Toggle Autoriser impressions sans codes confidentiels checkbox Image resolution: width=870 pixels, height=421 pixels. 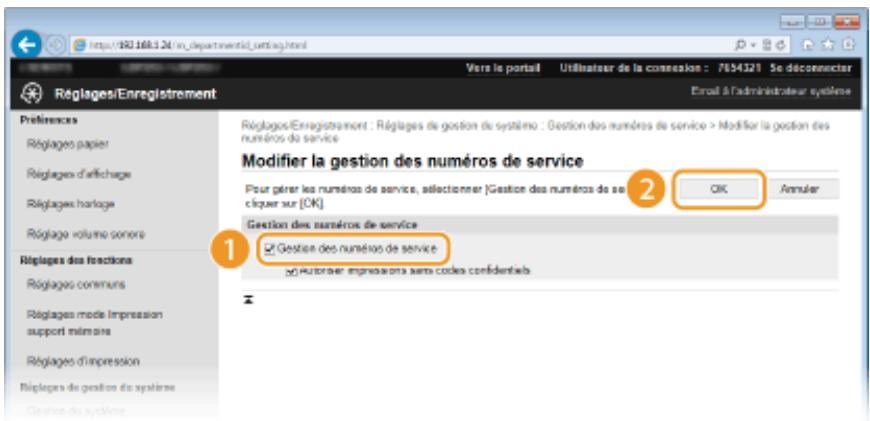coord(292,271)
